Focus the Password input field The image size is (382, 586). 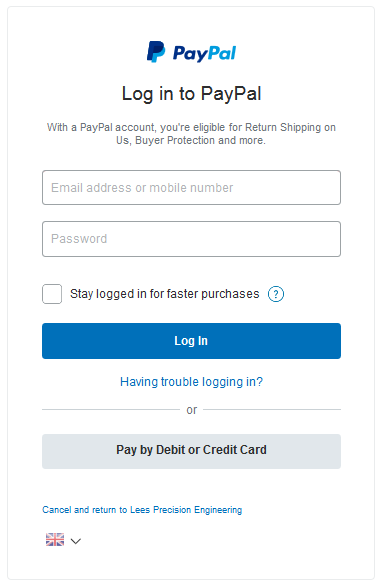191,239
